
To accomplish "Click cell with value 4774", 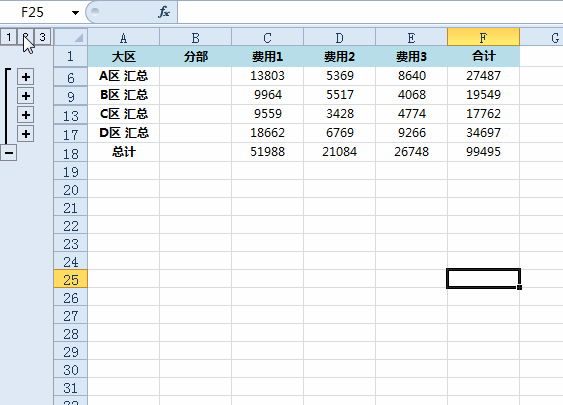I will click(411, 114).
